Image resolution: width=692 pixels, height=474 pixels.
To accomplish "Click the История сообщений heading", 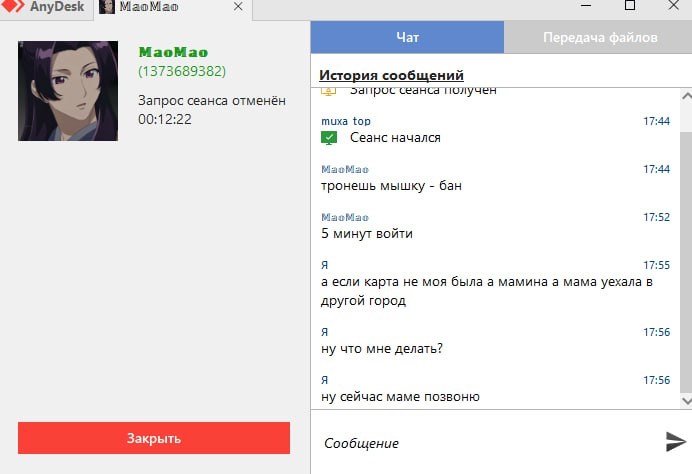I will 391,75.
